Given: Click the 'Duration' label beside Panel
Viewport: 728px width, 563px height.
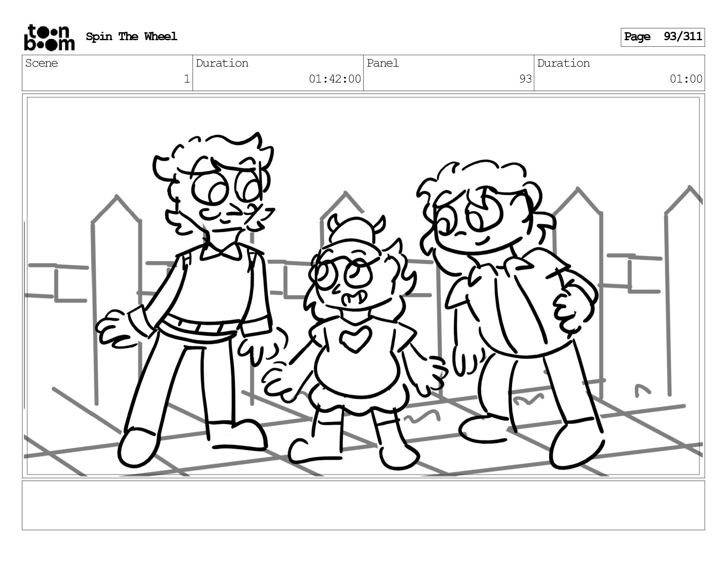Looking at the screenshot, I should (563, 63).
